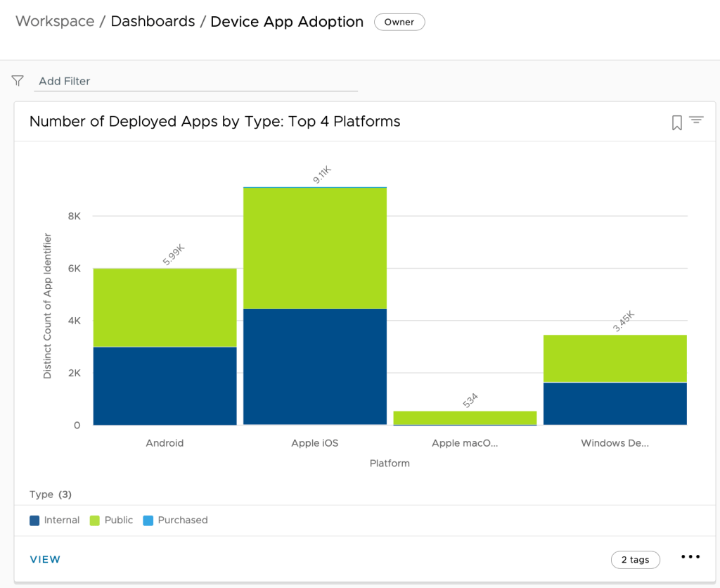720x588 pixels.
Task: Click the 2 tags button
Action: [x=635, y=560]
